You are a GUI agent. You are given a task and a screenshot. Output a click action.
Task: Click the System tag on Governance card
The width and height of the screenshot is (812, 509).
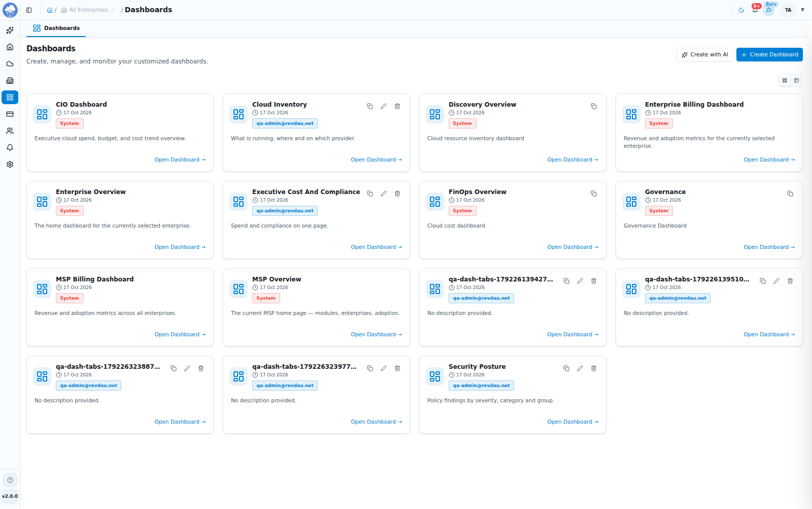click(659, 211)
